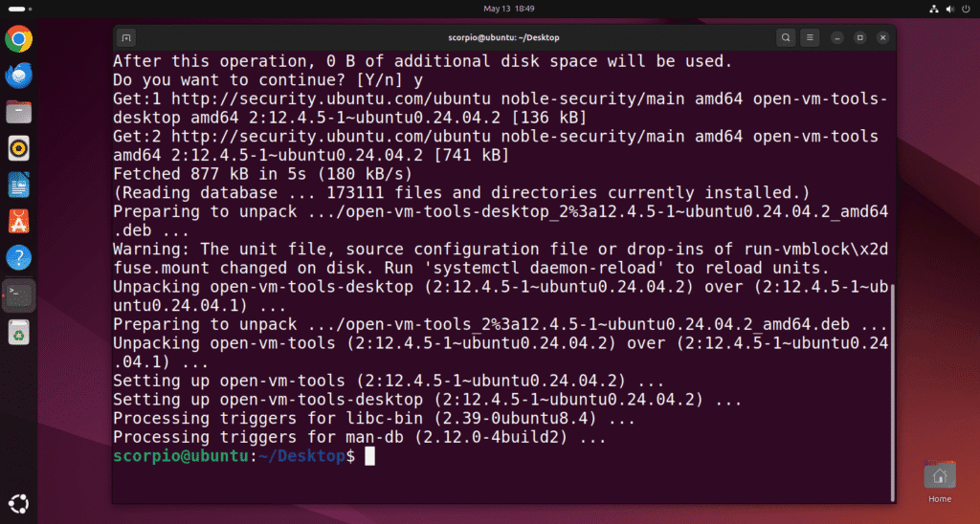Click the Activities workspace indicator
The width and height of the screenshot is (980, 524).
21,9
